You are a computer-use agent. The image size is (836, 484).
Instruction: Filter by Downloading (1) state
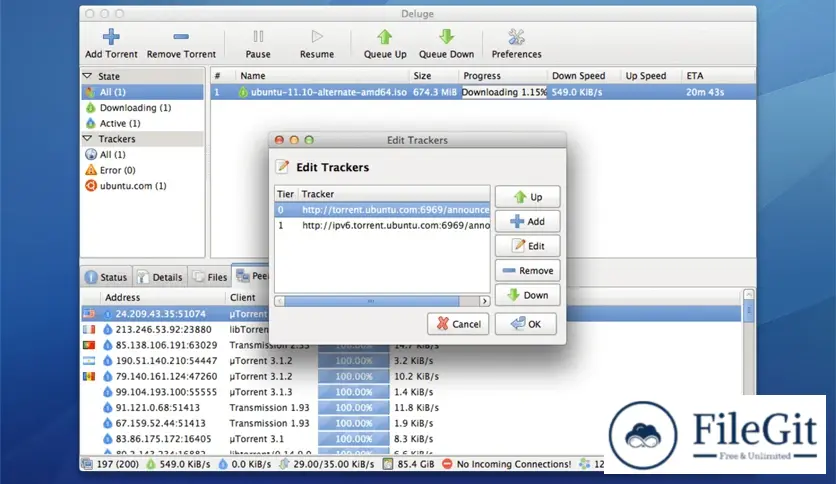[x=142, y=108]
